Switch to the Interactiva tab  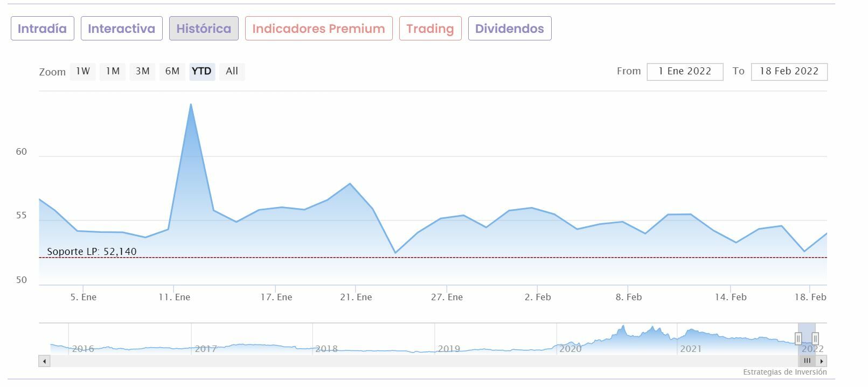[121, 29]
